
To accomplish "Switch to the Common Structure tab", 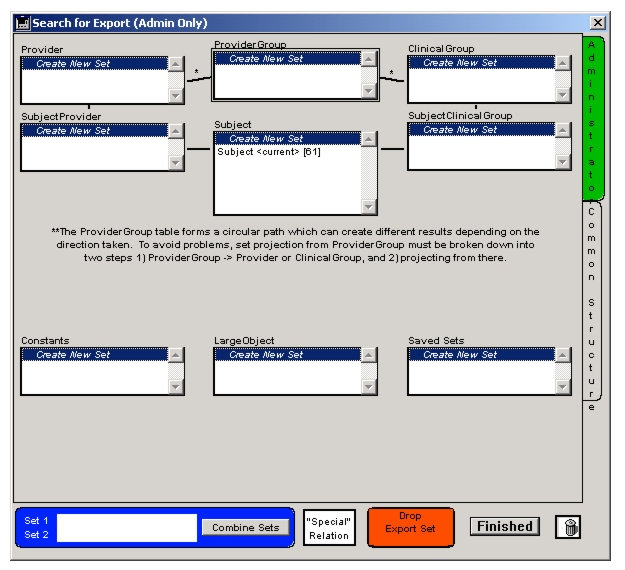I will pos(591,302).
